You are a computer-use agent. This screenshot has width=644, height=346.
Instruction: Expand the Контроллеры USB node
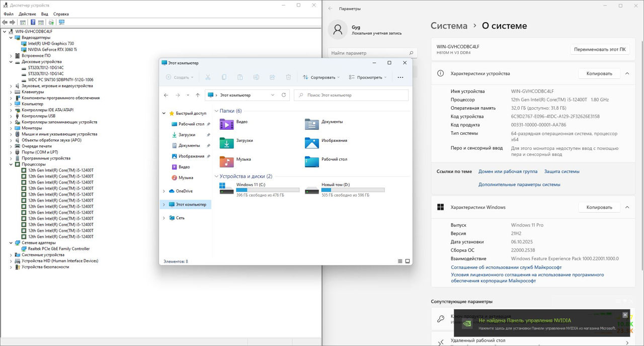click(x=11, y=116)
